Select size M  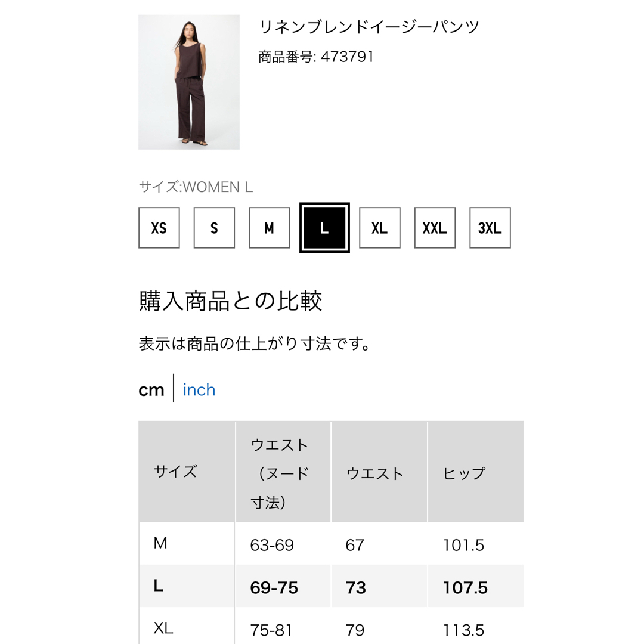point(270,228)
